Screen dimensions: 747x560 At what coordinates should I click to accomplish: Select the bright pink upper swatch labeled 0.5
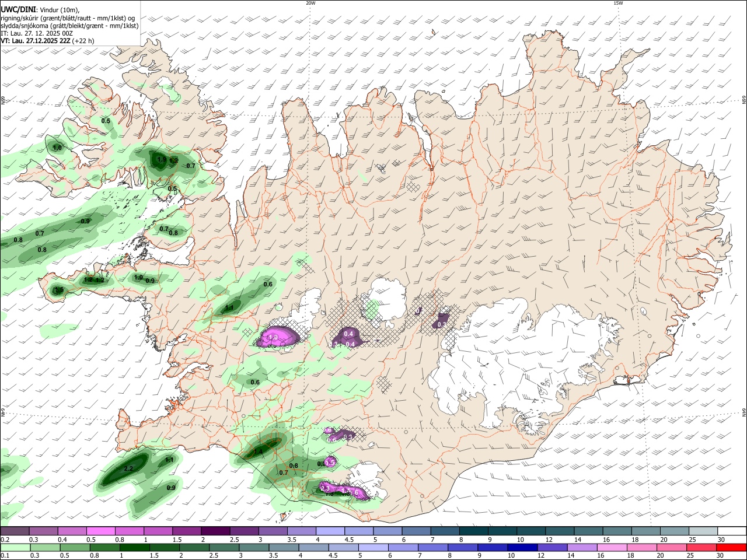tap(100, 531)
